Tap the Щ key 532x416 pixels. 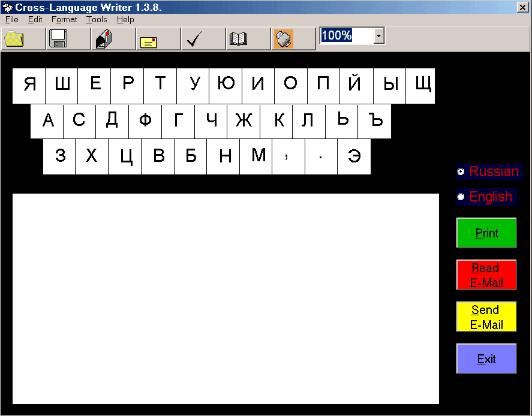point(420,86)
